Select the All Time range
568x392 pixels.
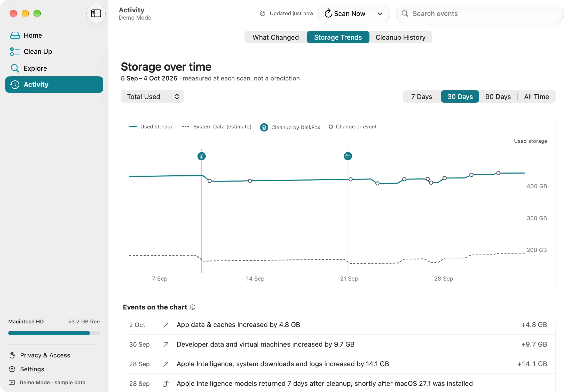pos(537,97)
